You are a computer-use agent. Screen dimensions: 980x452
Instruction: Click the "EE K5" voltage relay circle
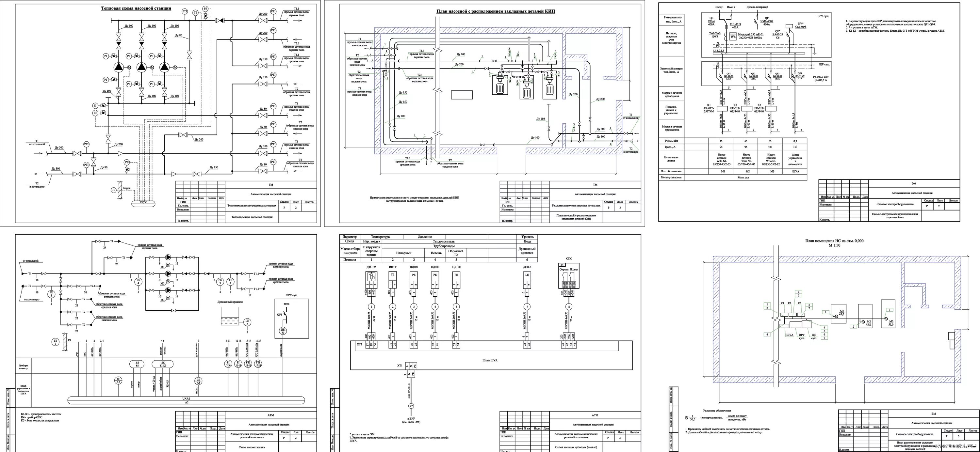pos(283,331)
